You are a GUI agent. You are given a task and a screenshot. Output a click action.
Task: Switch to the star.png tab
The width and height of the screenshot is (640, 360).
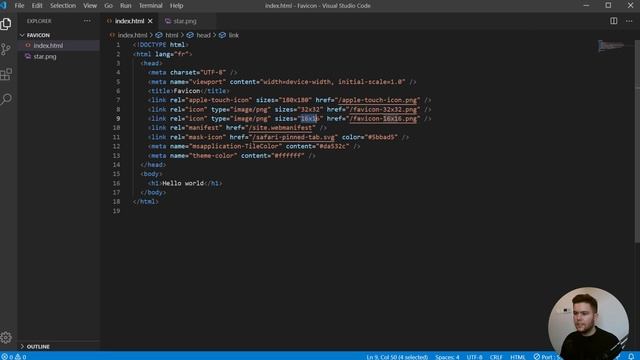coord(184,21)
